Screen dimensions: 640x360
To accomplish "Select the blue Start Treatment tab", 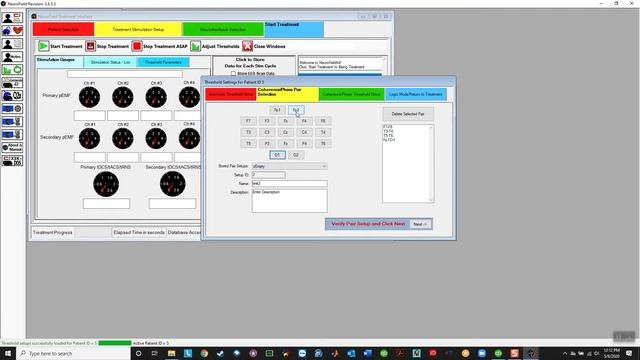I will (x=294, y=29).
